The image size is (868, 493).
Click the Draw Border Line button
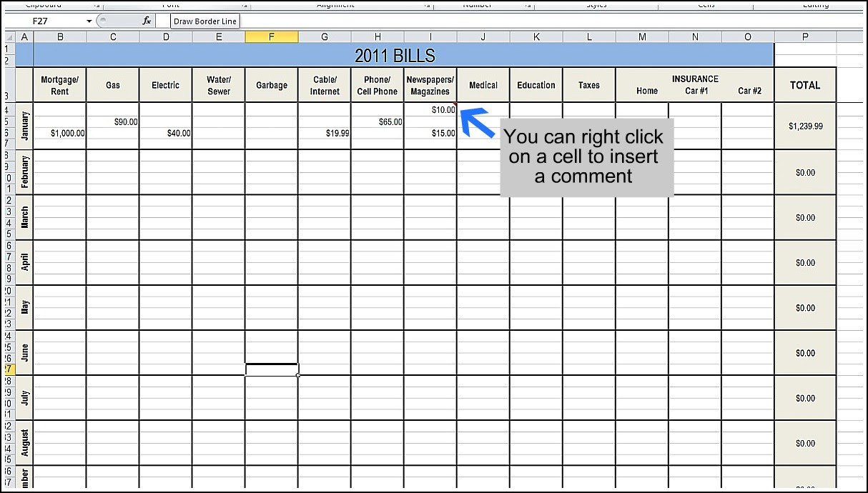tap(204, 20)
